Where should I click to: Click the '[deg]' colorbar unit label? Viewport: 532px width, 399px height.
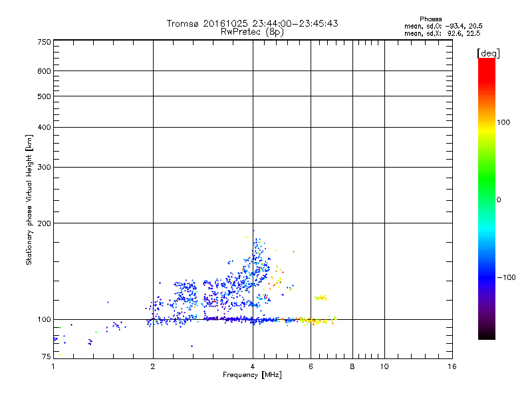[488, 53]
